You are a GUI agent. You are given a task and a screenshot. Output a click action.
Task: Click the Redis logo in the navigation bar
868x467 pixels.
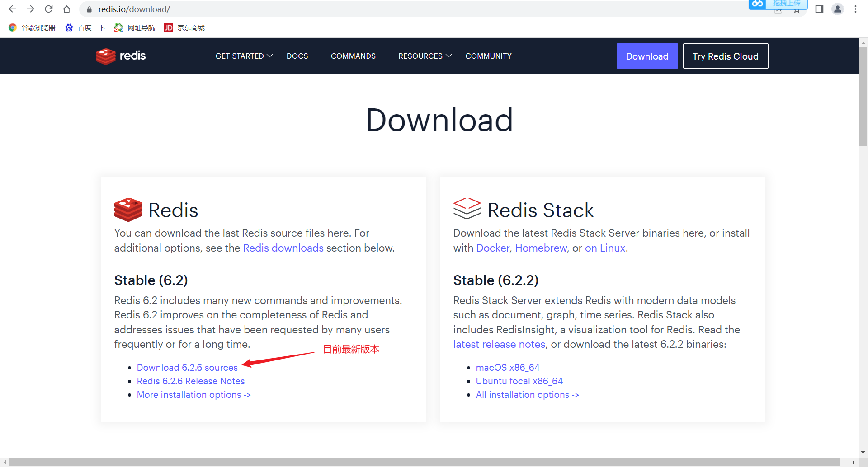point(120,56)
